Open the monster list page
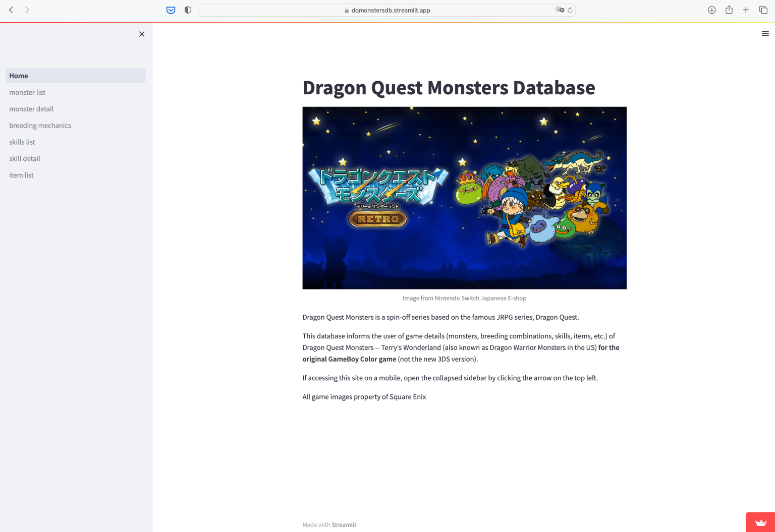 click(27, 92)
